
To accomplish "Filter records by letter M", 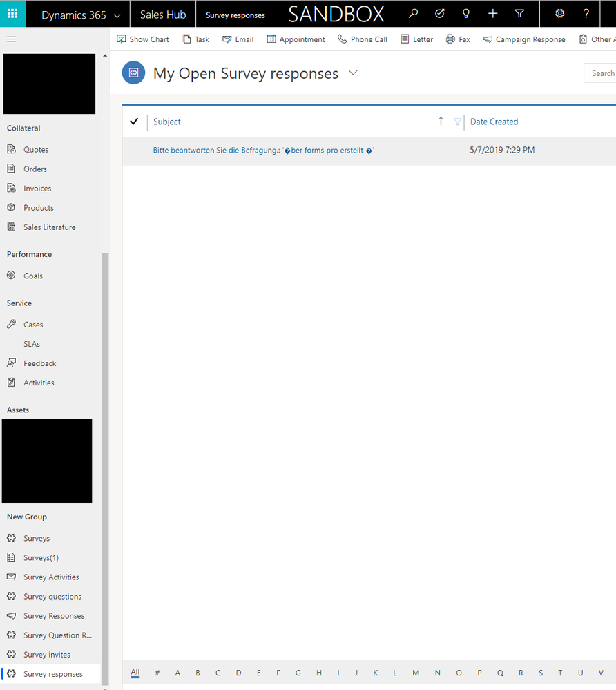I will pos(416,673).
